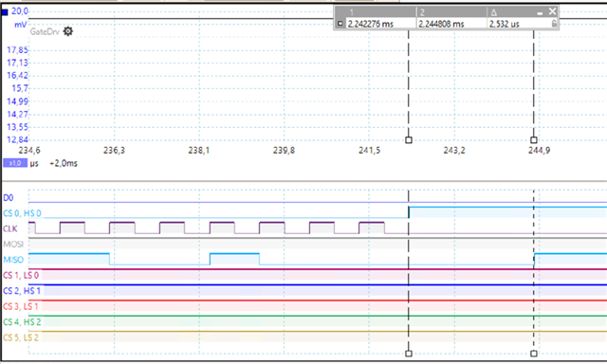
Task: Click the delta time value 2,532 us
Action: (x=504, y=24)
